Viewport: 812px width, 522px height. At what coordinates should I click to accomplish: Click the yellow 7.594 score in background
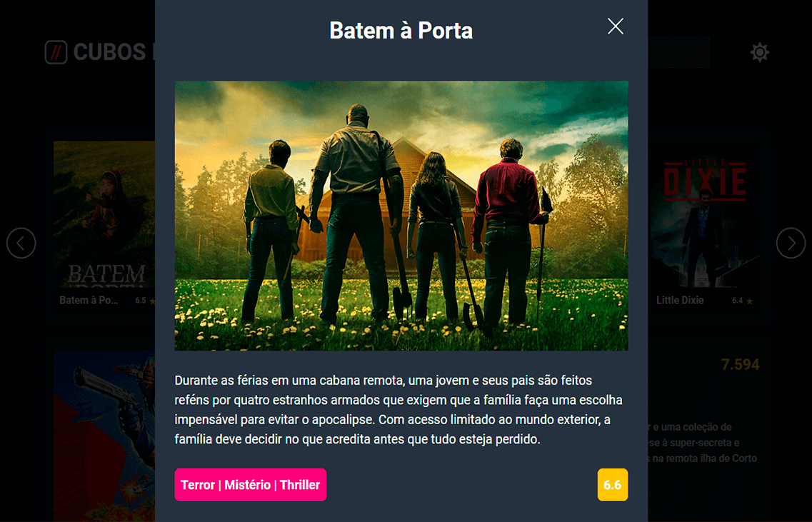(740, 365)
